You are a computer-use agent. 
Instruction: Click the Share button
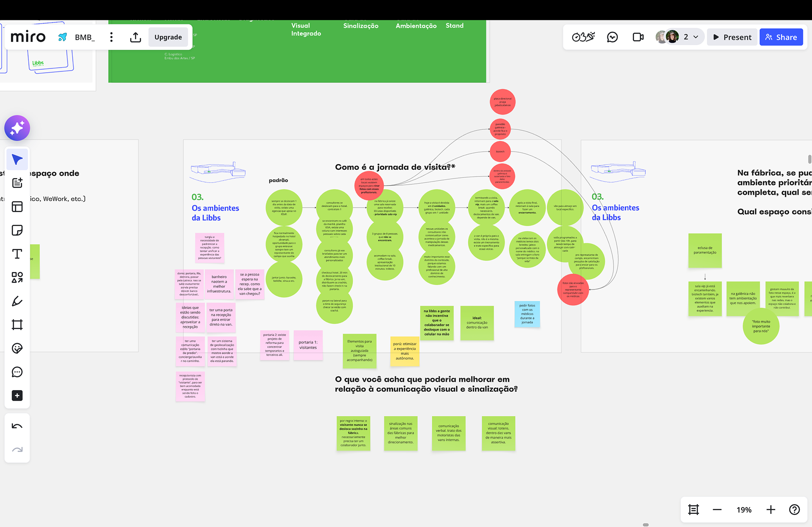pyautogui.click(x=781, y=37)
